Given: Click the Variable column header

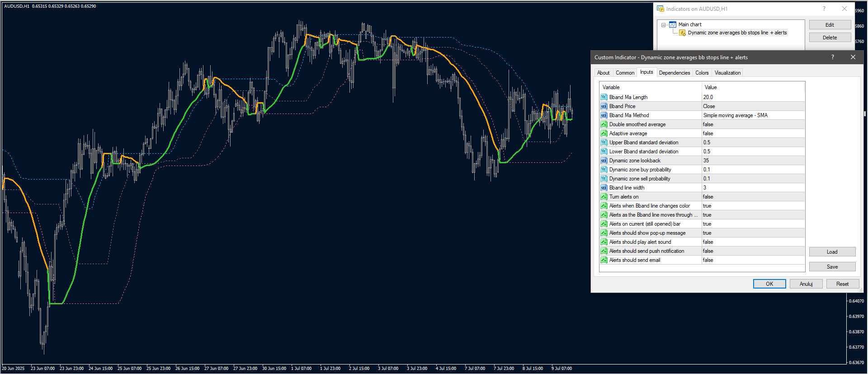Looking at the screenshot, I should pos(651,87).
